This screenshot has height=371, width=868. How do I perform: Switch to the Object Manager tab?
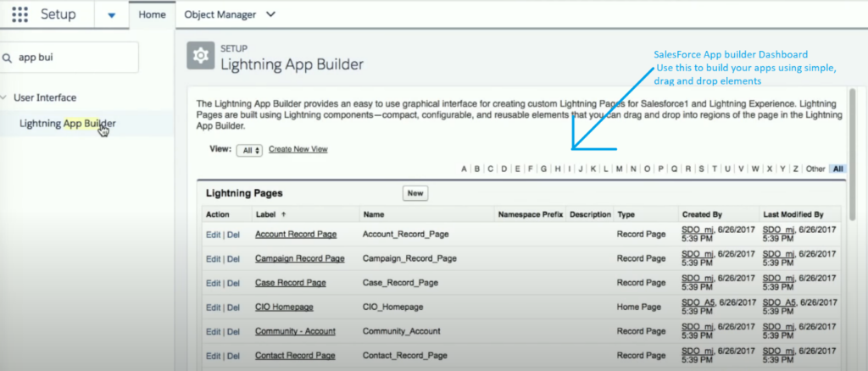[x=220, y=15]
